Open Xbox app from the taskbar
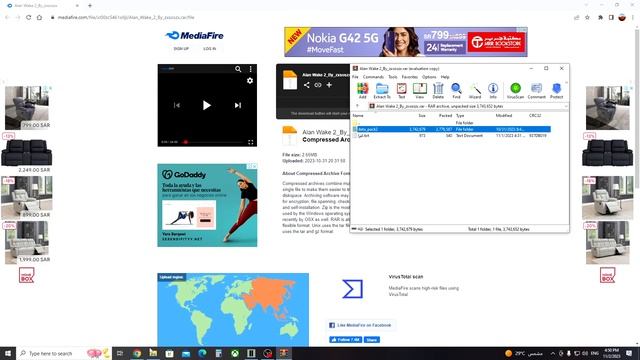640x360 pixels. (x=235, y=353)
